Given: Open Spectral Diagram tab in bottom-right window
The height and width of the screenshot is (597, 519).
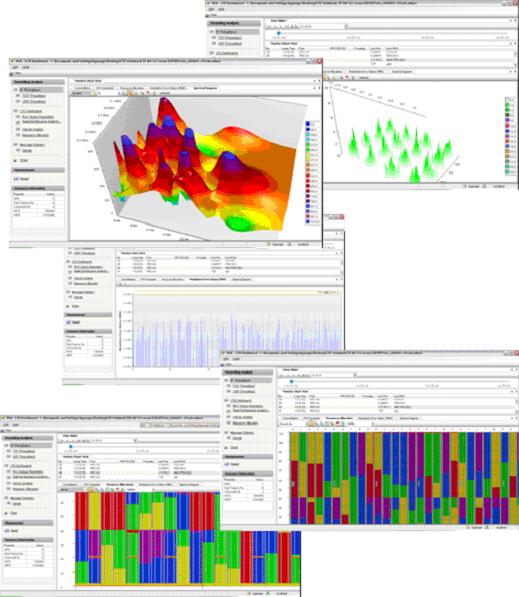Looking at the screenshot, I should [x=409, y=418].
